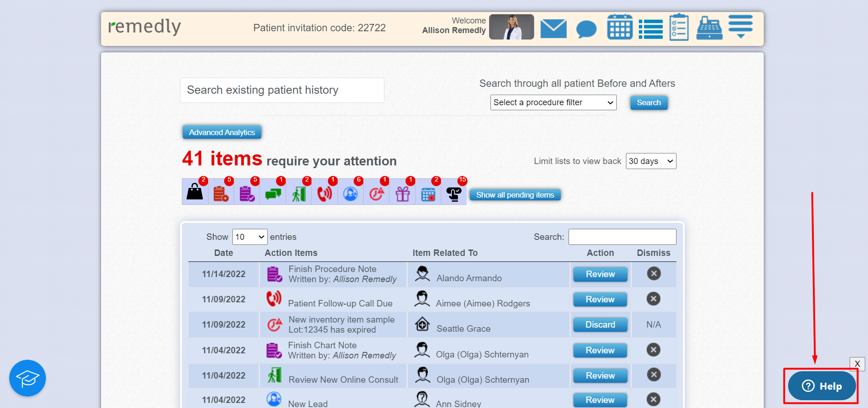Review Olga Schternyan's New Online Consult

(600, 376)
